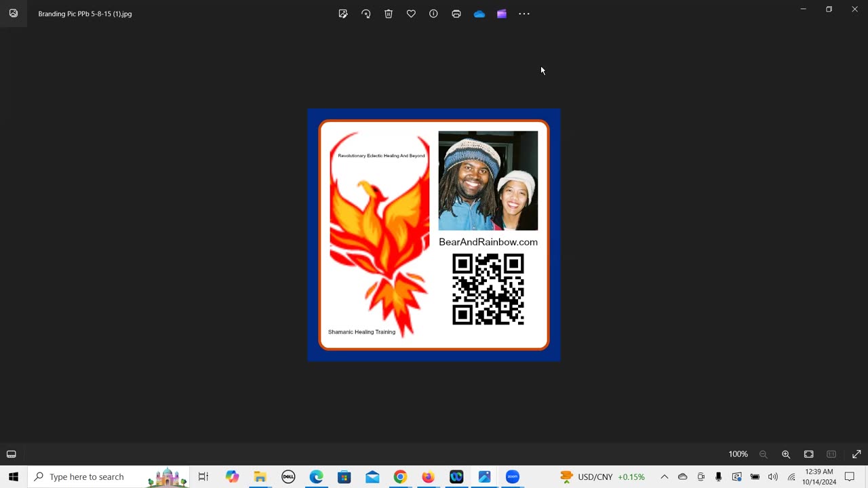The width and height of the screenshot is (868, 488).
Task: Restore down the Photos window
Action: pos(829,9)
